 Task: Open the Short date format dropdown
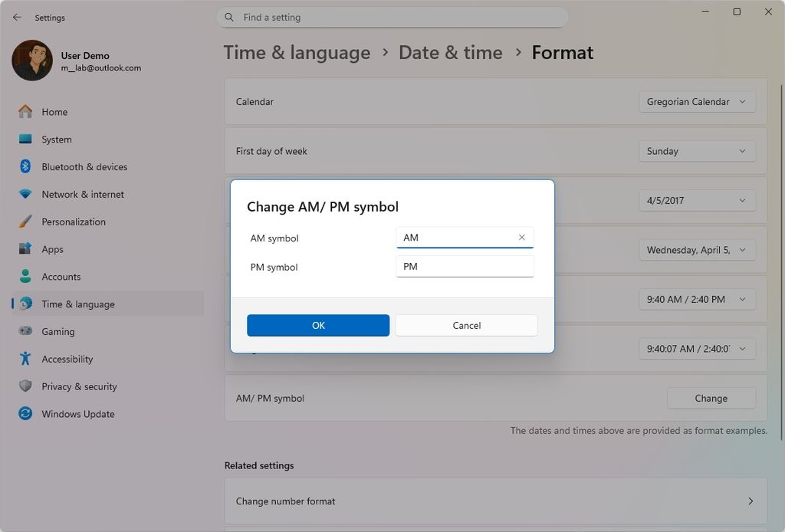point(696,200)
